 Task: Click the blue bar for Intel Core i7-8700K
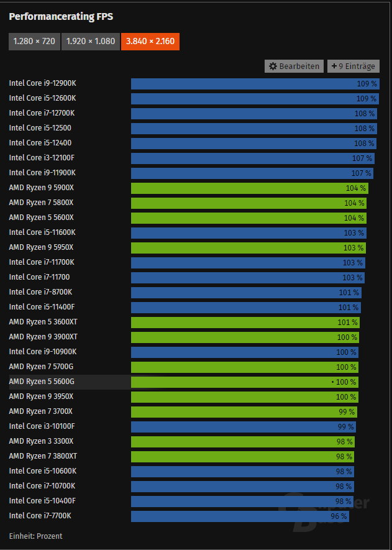[x=246, y=293]
